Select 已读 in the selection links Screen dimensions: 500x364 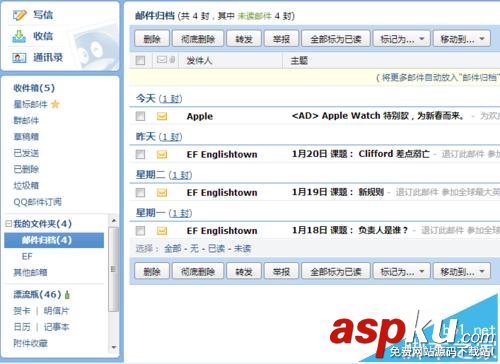[216, 249]
